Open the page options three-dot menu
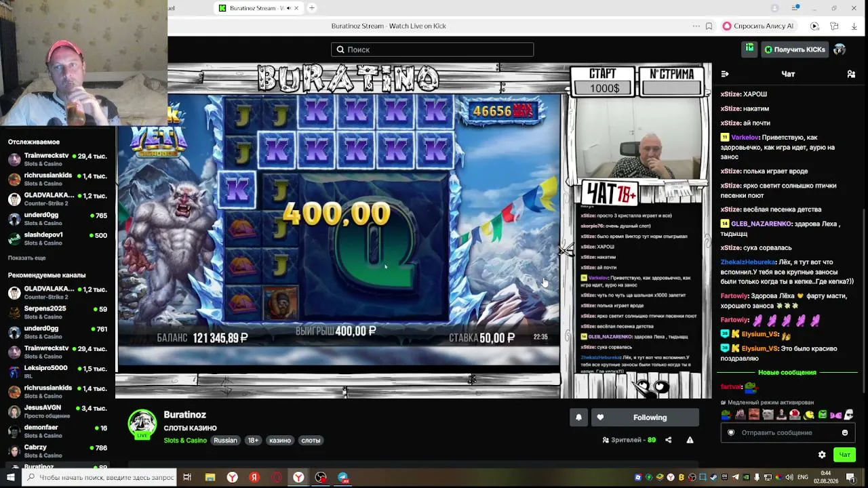This screenshot has height=488, width=868. coord(696,26)
